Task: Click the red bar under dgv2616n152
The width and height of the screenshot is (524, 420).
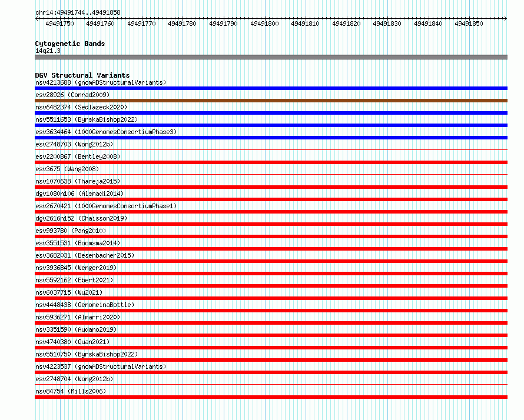Action: point(271,224)
